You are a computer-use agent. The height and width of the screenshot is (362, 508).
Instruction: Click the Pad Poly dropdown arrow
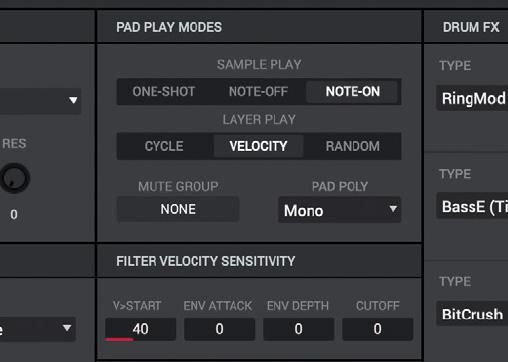tap(393, 209)
